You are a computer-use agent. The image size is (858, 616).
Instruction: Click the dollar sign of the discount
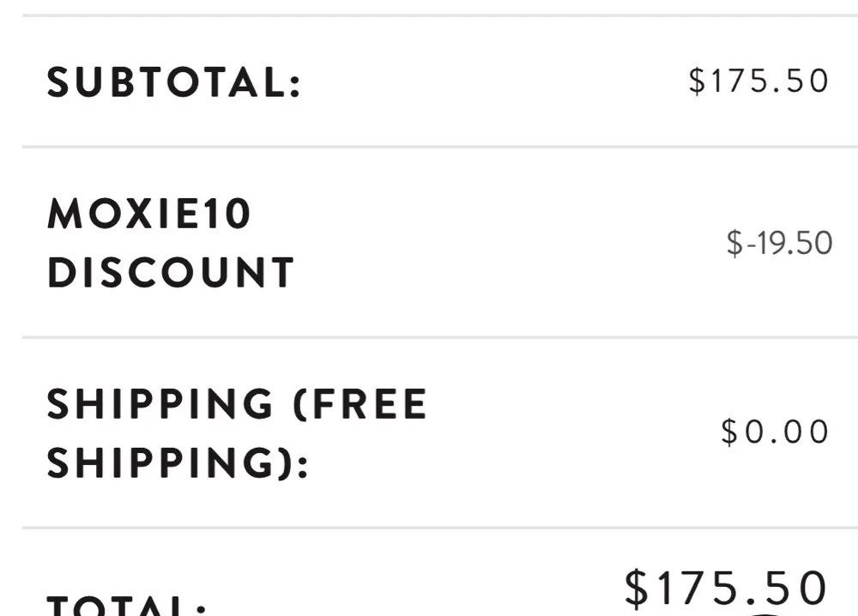(735, 244)
